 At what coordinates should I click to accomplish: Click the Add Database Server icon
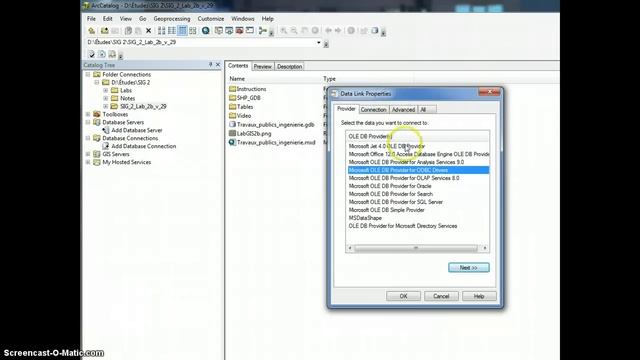(x=106, y=130)
